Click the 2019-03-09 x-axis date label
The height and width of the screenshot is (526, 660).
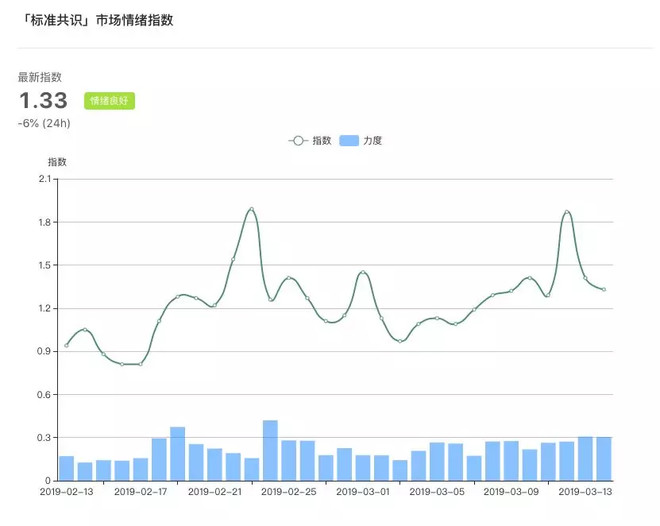[x=511, y=491]
